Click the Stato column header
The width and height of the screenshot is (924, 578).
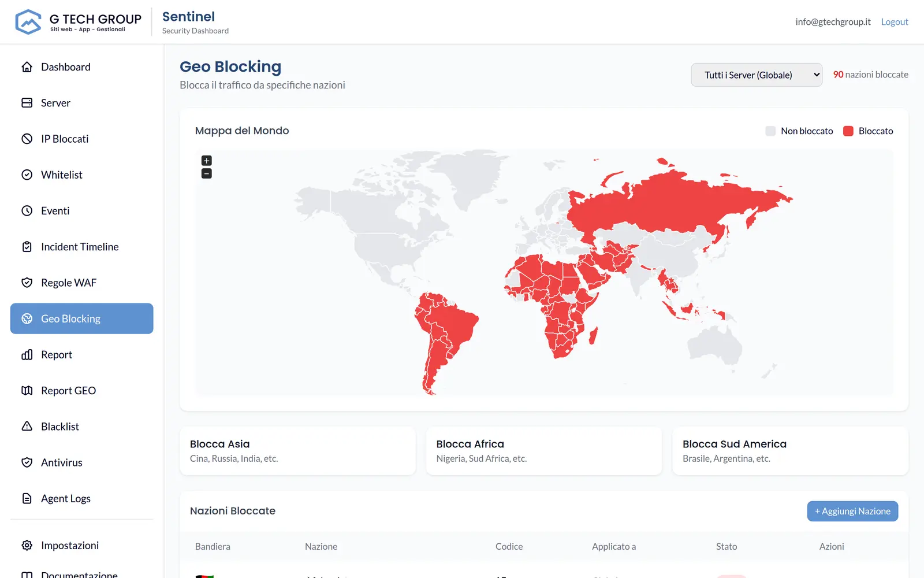[x=726, y=547]
